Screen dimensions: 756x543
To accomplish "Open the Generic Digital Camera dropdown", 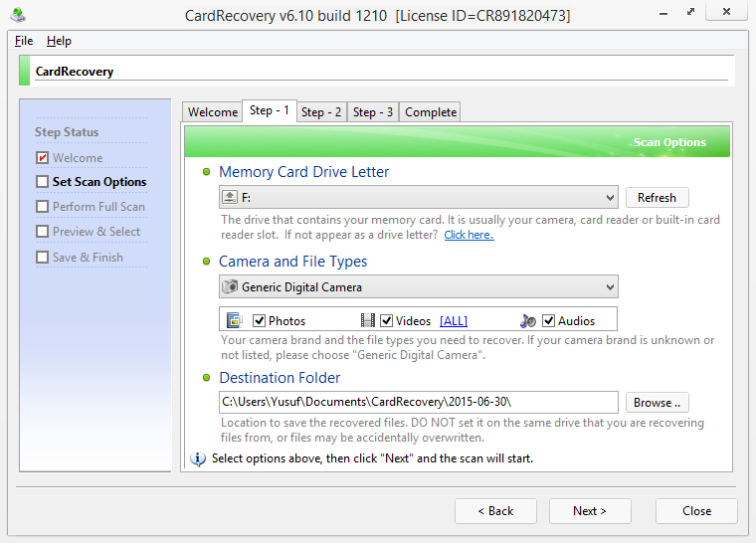I will 419,287.
